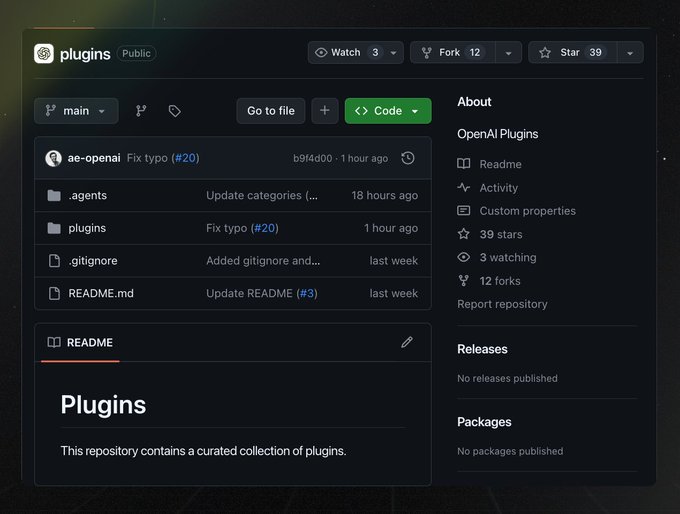680x514 pixels.
Task: Open #3 link in README.md row
Action: click(307, 294)
